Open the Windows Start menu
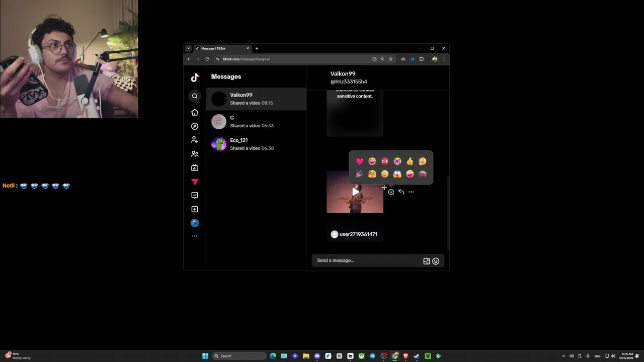644x362 pixels. [205, 356]
